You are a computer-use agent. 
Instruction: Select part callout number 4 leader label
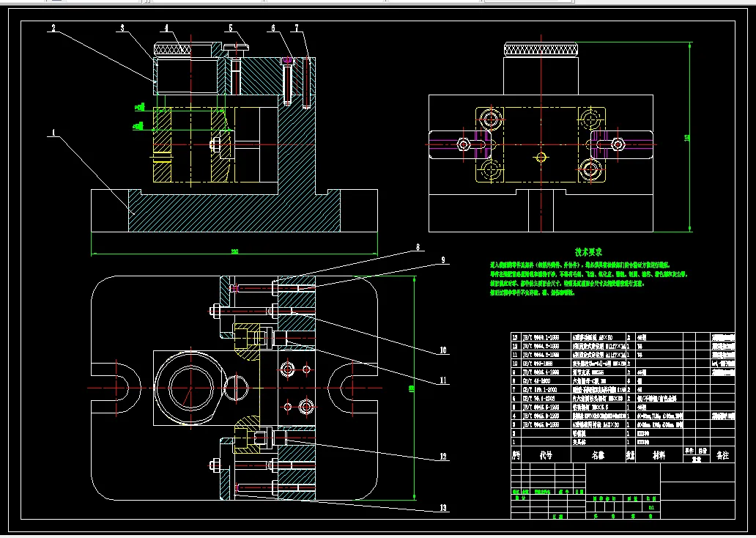[166, 28]
